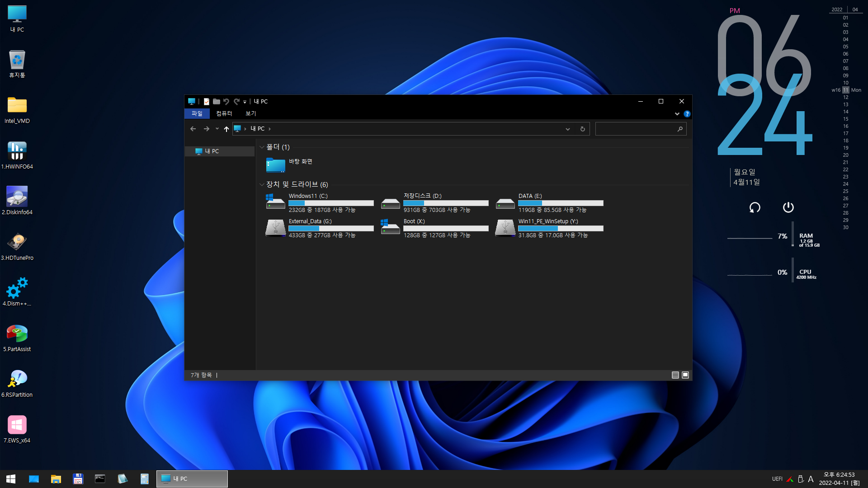The width and height of the screenshot is (868, 488).
Task: Select the 바탕 화면 folder
Action: tap(289, 165)
